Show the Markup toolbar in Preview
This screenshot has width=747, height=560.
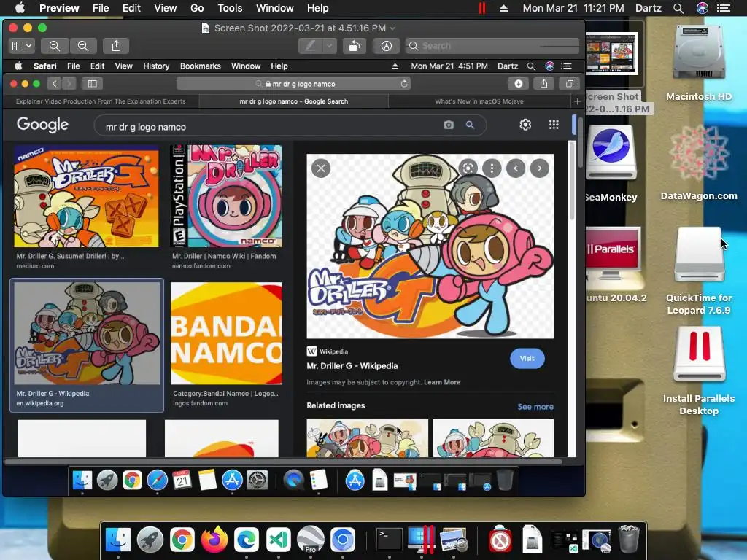(x=387, y=46)
